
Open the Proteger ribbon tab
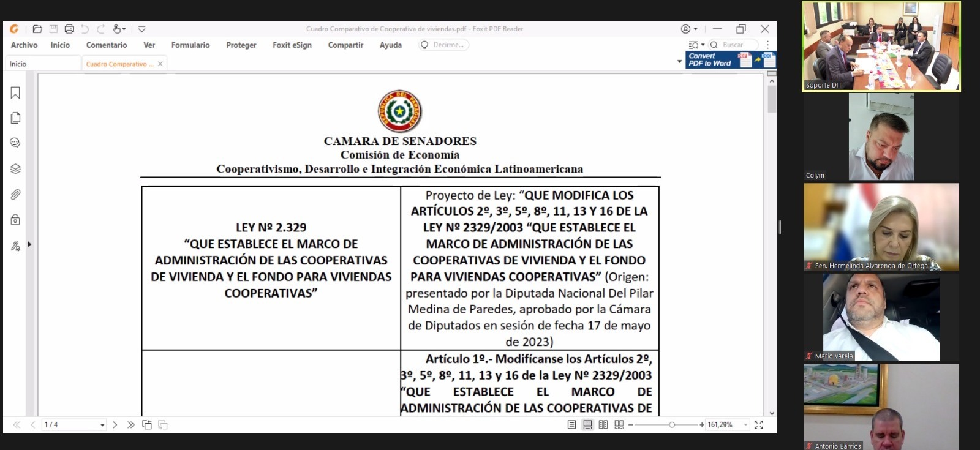pyautogui.click(x=241, y=45)
